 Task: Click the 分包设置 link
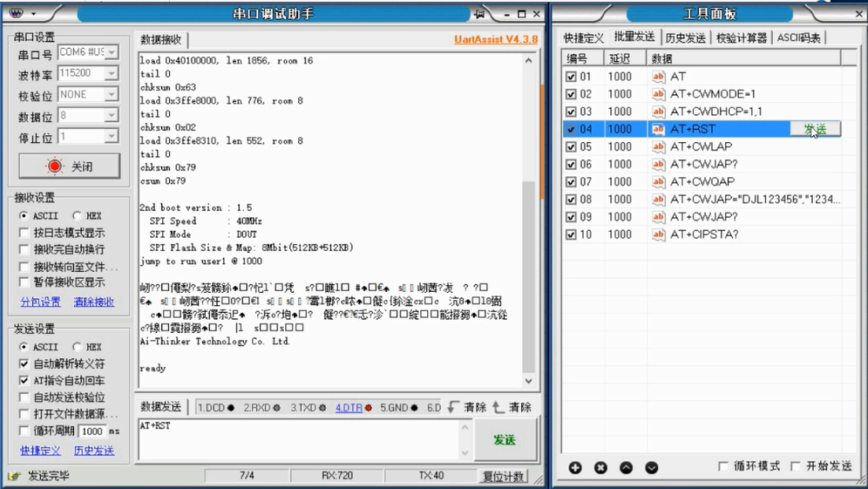[40, 302]
